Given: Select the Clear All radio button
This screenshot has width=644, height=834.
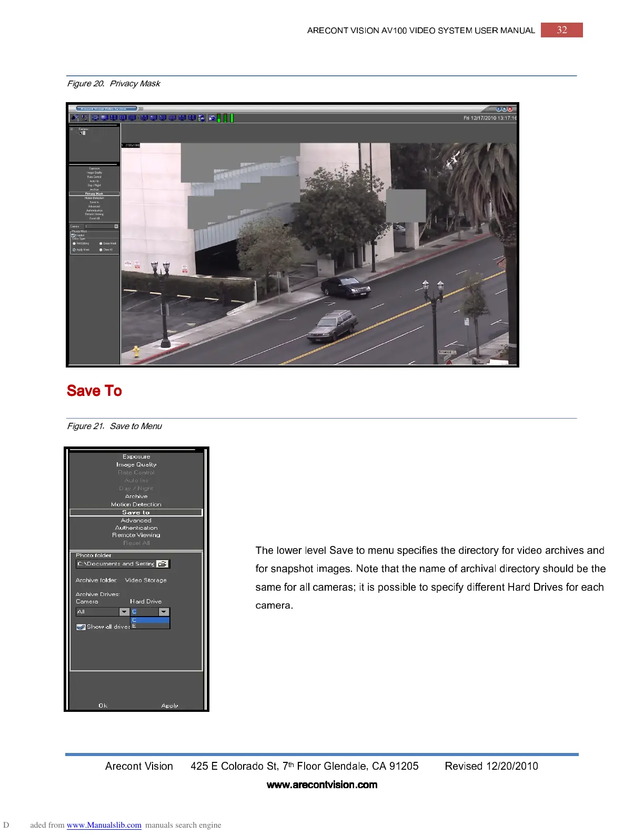Looking at the screenshot, I should coord(100,250).
